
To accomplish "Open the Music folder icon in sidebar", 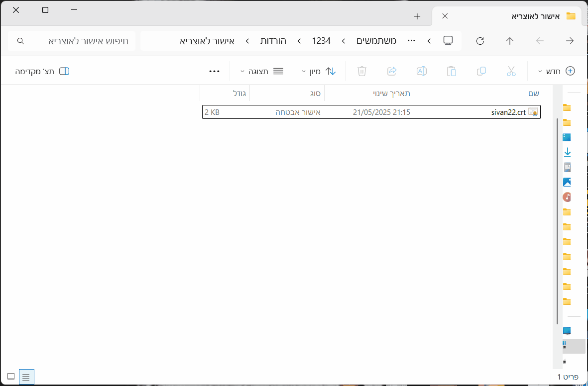I will click(x=567, y=197).
